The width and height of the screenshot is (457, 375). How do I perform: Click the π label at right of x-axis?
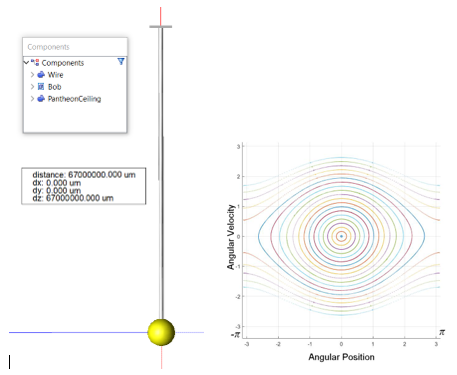442,332
